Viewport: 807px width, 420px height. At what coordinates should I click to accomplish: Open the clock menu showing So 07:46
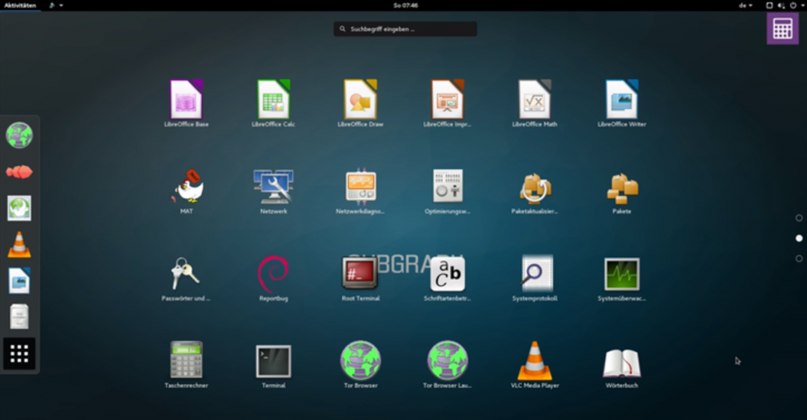click(406, 5)
